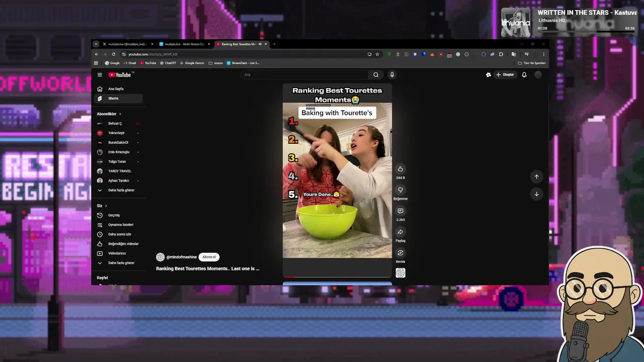
Task: Click the Remix icon
Action: [x=400, y=253]
